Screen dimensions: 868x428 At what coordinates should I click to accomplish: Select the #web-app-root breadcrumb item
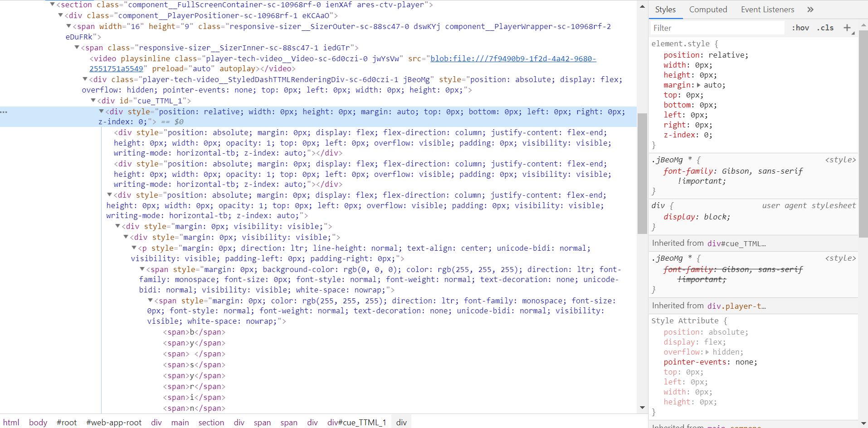coord(114,422)
